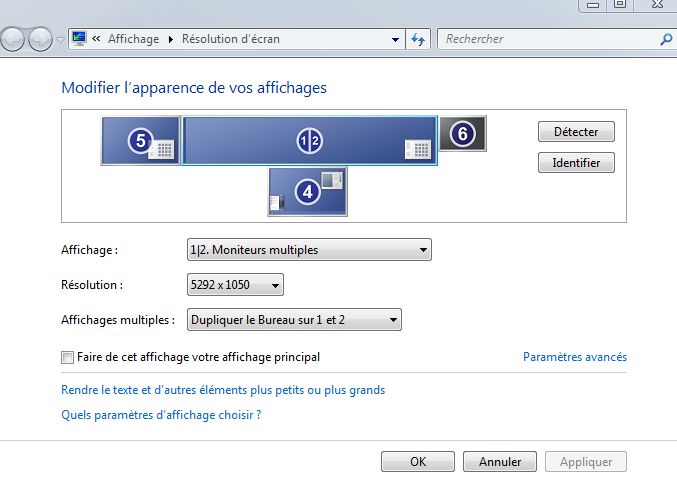Go to Affichage in the breadcrumb

[133, 39]
